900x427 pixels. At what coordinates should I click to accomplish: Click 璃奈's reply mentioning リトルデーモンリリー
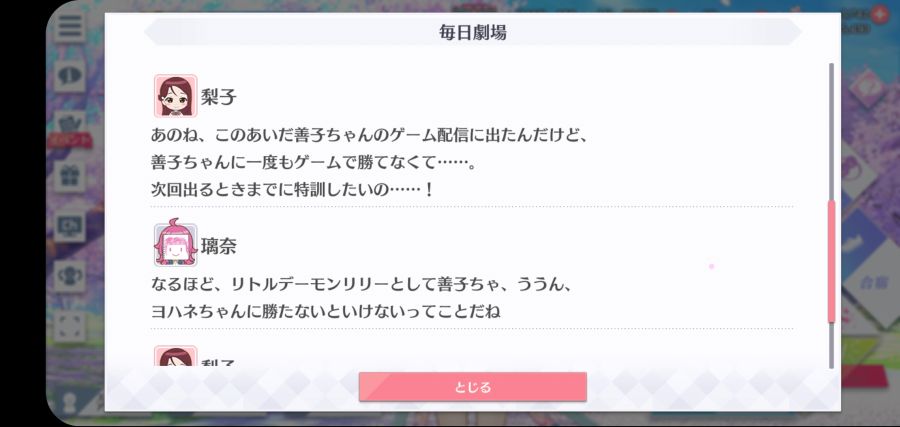[x=362, y=298]
